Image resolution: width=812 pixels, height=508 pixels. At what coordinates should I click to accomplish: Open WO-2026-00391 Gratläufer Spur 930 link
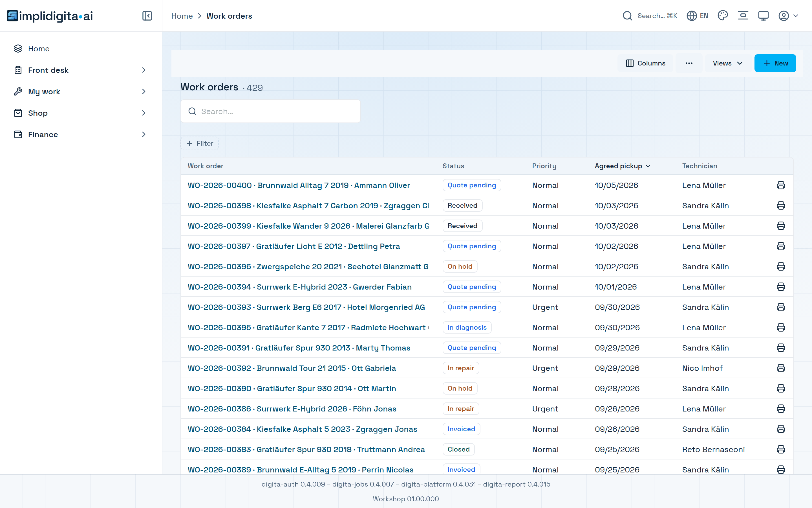(299, 348)
